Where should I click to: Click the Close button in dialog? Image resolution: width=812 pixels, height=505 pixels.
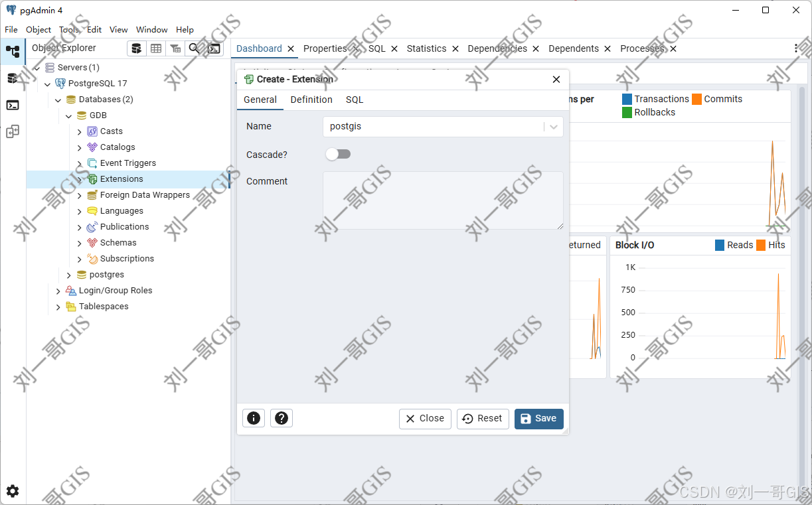[425, 419]
